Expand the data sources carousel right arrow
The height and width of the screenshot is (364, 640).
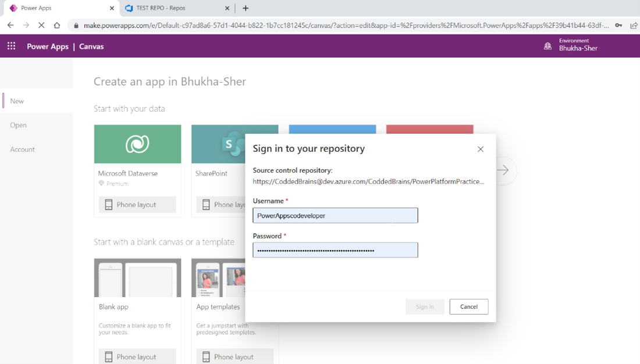click(504, 170)
